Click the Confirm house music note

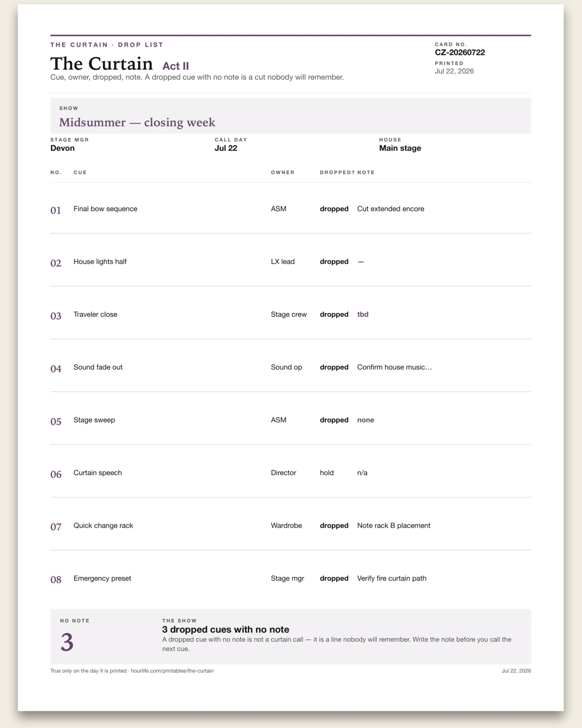point(395,367)
